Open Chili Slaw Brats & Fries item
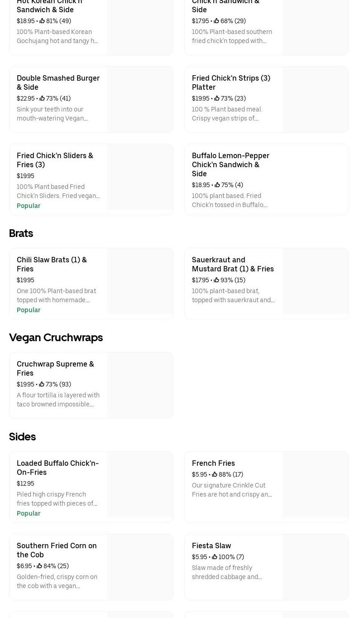Image resolution: width=364 pixels, height=618 pixels. tap(52, 264)
